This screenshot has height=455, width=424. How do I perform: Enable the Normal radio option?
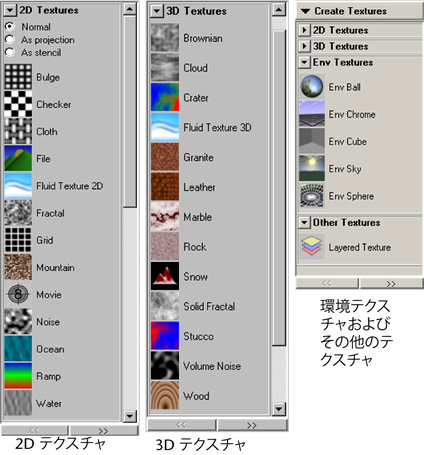(x=10, y=26)
